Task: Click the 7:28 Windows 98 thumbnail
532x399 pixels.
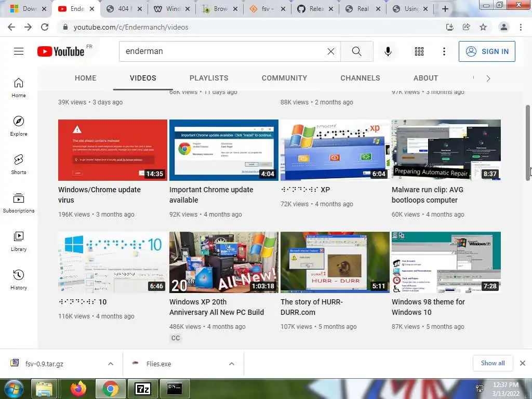Action: (446, 262)
